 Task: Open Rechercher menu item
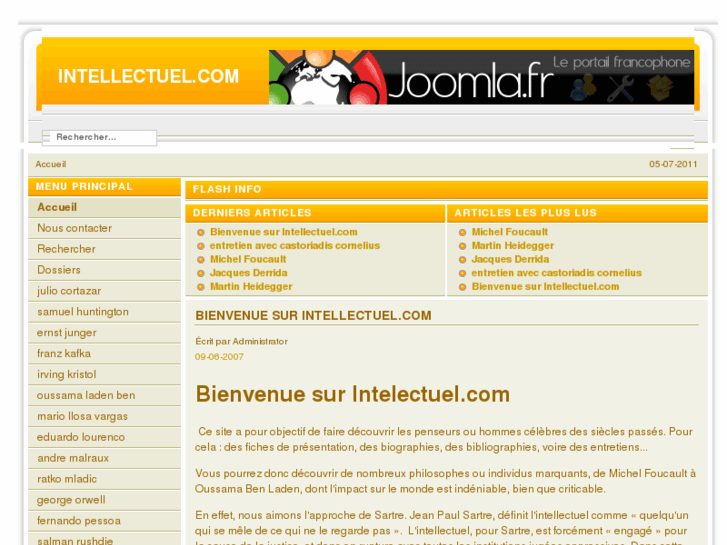point(104,249)
